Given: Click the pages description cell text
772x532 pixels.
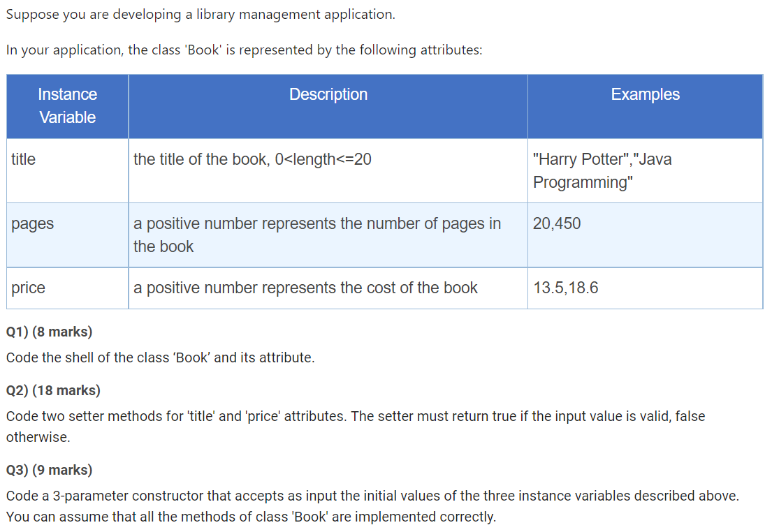Looking at the screenshot, I should click(x=317, y=235).
